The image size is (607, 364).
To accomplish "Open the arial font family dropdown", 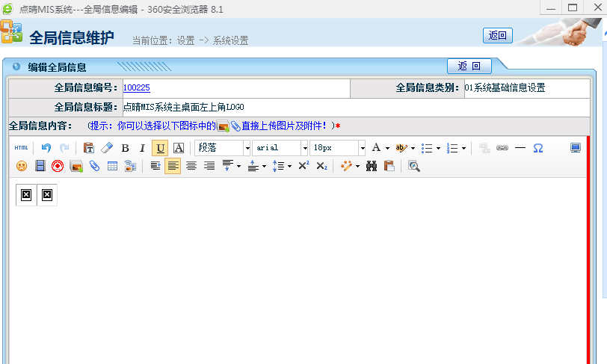I will (x=280, y=148).
